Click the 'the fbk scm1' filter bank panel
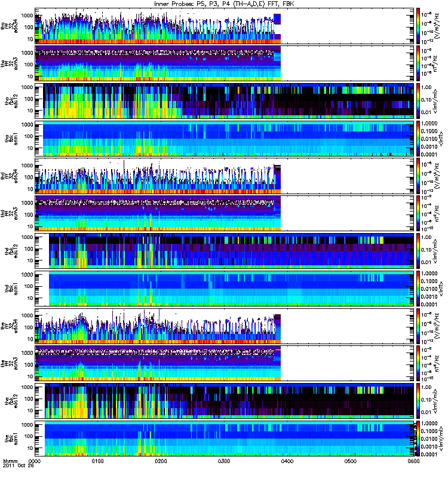Image resolution: width=448 pixels, height=478 pixels. tap(225, 439)
